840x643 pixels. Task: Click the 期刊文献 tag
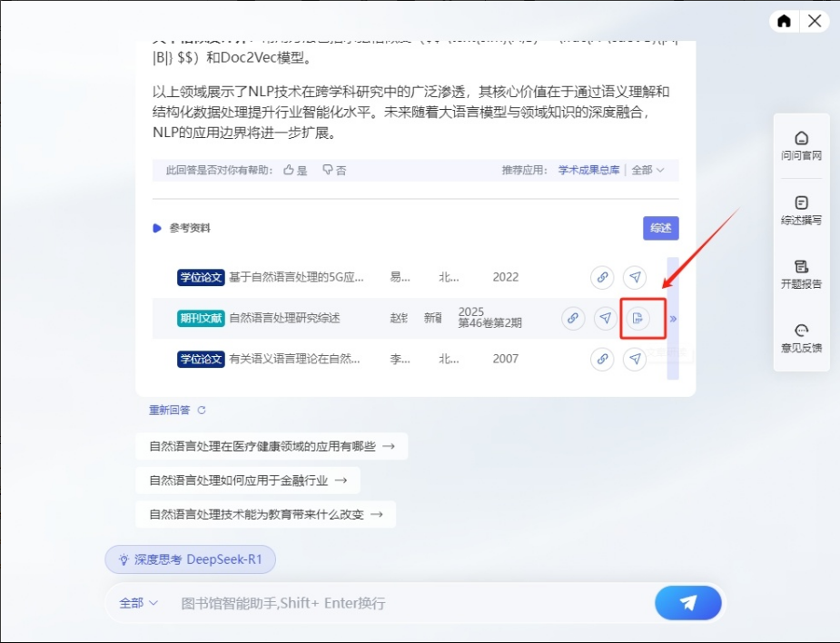(201, 318)
